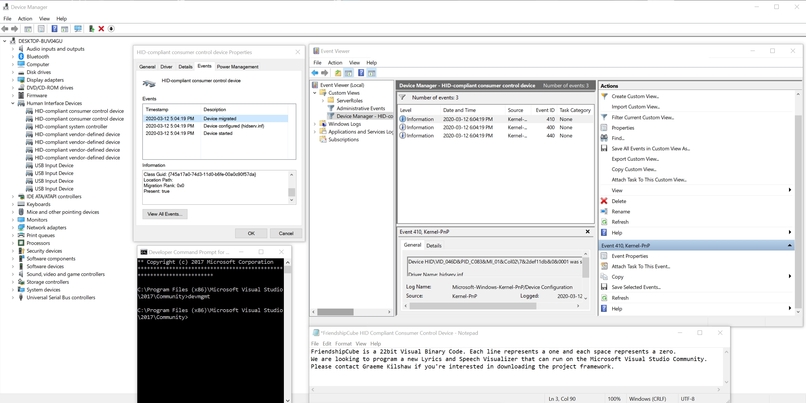Screen dimensions: 806x403
Task: Expand the Network adapters category
Action: pyautogui.click(x=13, y=227)
